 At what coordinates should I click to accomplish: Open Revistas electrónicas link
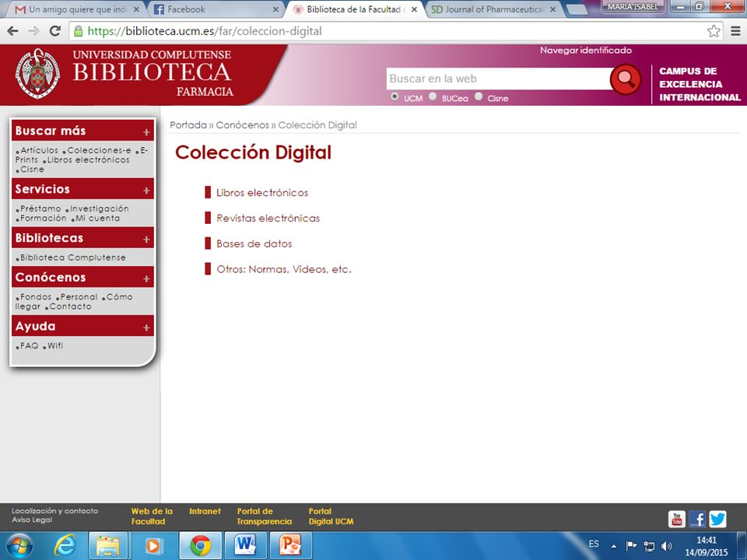pos(268,218)
